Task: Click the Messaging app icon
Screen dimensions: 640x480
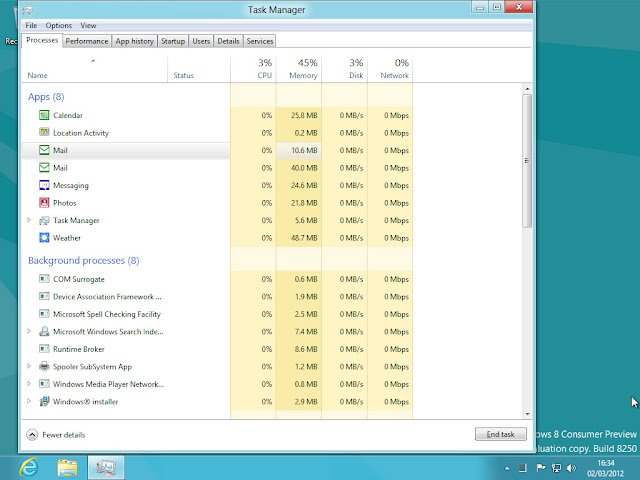Action: click(x=44, y=185)
